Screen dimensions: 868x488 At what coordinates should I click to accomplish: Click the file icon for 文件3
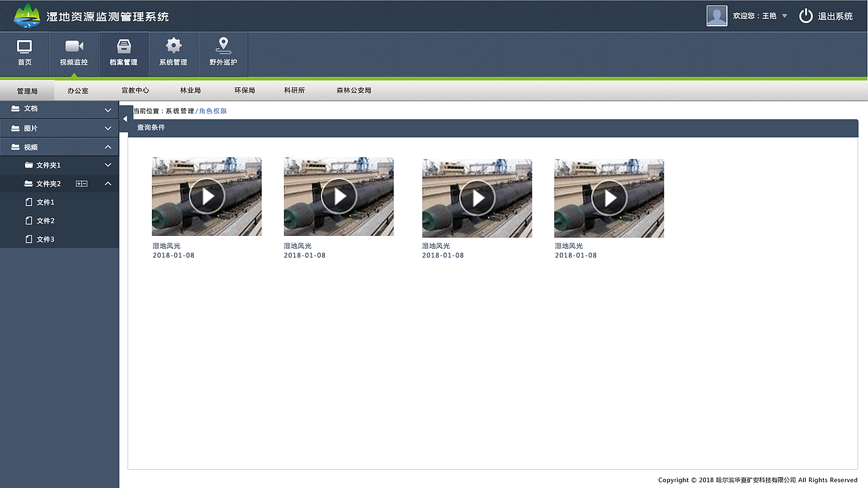pyautogui.click(x=28, y=239)
